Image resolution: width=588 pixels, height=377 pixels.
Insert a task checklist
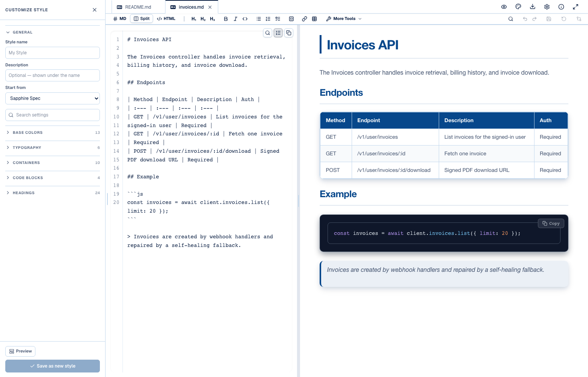(278, 19)
